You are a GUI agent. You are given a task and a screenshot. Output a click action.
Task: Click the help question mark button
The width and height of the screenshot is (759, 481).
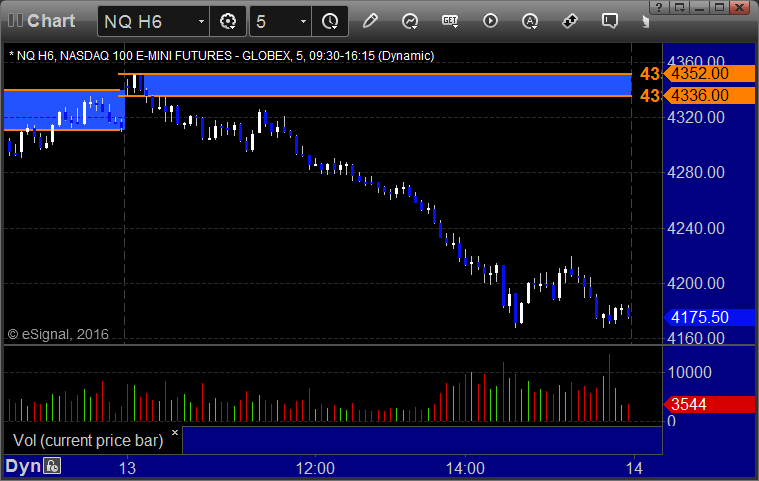pyautogui.click(x=659, y=8)
